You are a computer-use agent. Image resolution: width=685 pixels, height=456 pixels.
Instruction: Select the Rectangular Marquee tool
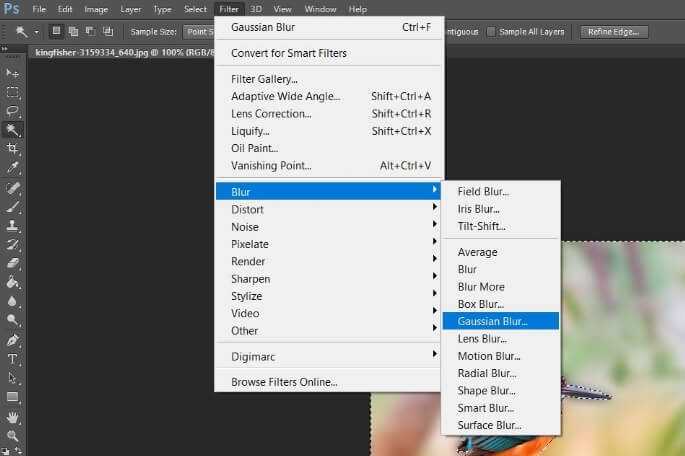pyautogui.click(x=12, y=92)
